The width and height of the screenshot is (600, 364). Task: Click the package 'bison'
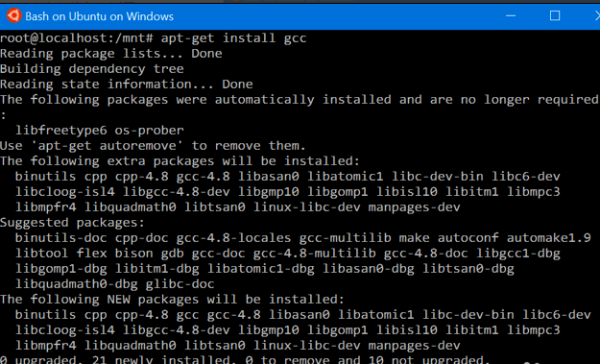(134, 253)
